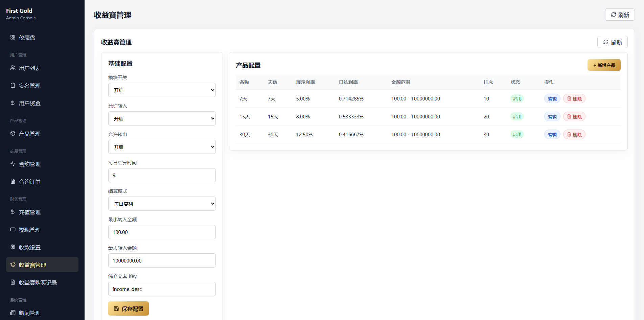Click the 每日结算时间 input field

(x=162, y=175)
